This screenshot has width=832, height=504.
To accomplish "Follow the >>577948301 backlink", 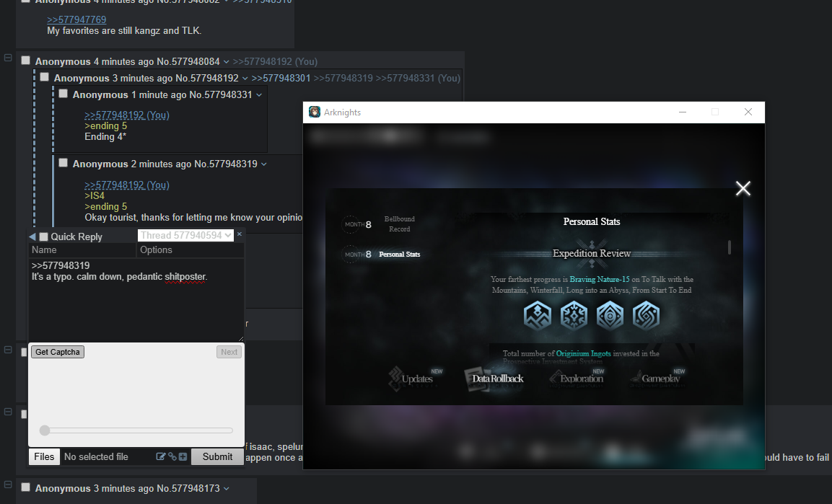I will point(281,78).
